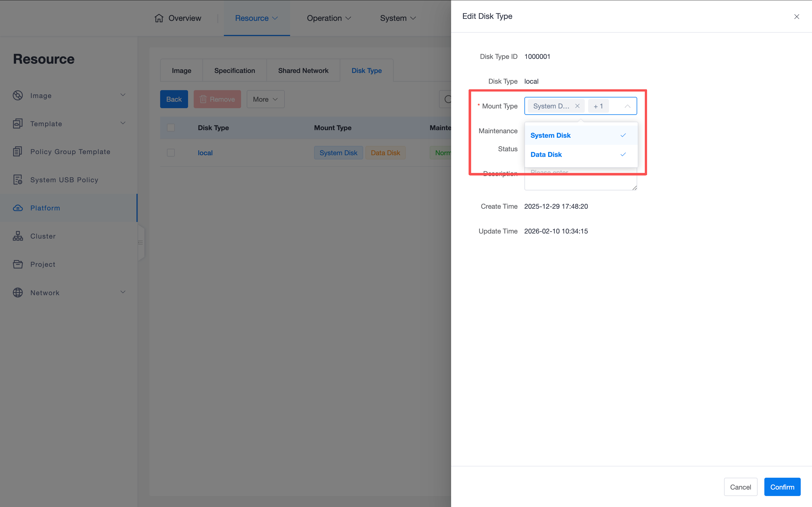Image resolution: width=812 pixels, height=507 pixels.
Task: Click the Cluster sidebar icon
Action: [18, 236]
